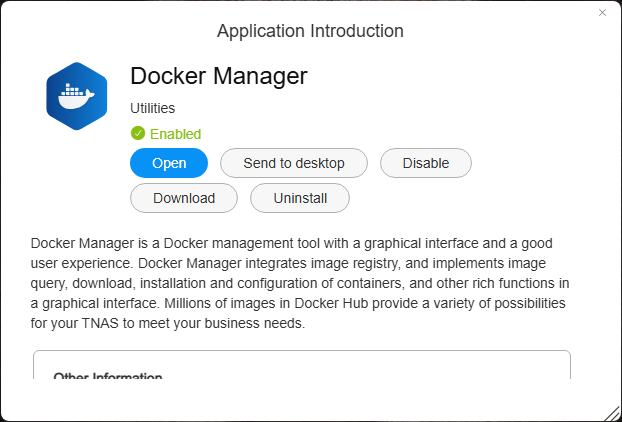Click the Docker whale hexagon icon
The height and width of the screenshot is (422, 622).
point(77,96)
